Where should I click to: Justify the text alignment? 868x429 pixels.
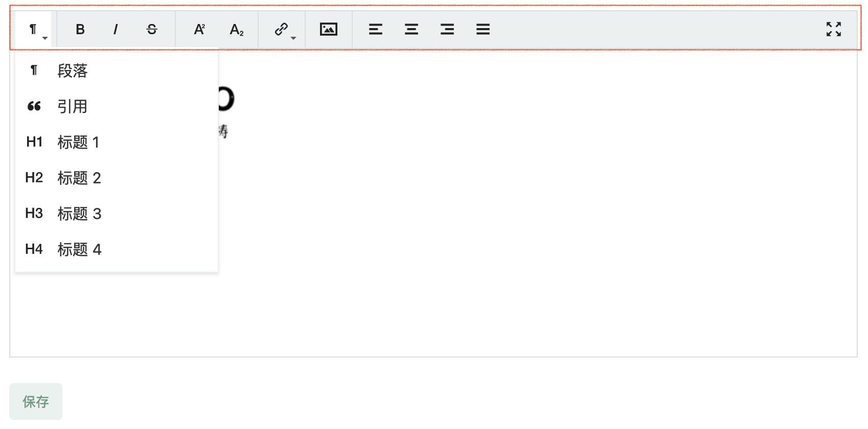pyautogui.click(x=483, y=30)
